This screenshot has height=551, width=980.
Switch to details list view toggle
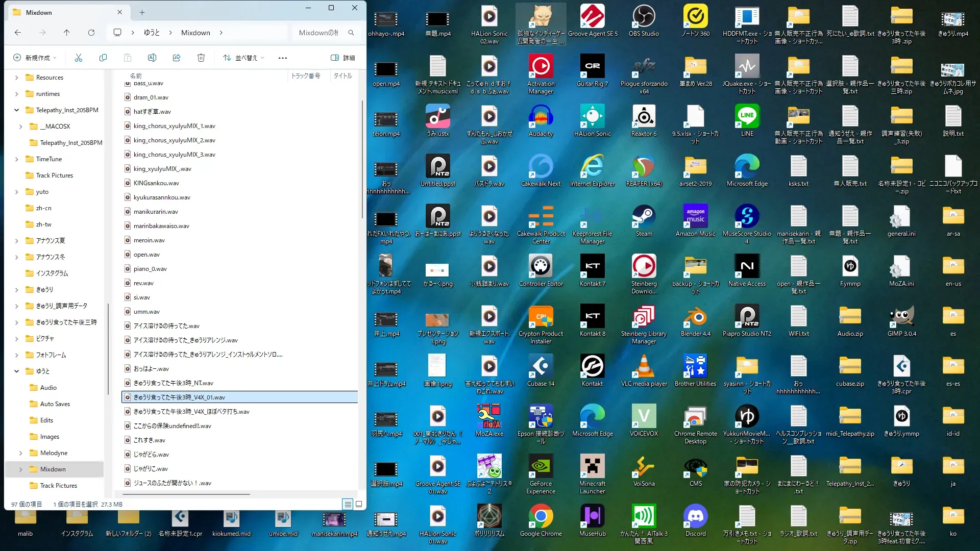(x=348, y=504)
